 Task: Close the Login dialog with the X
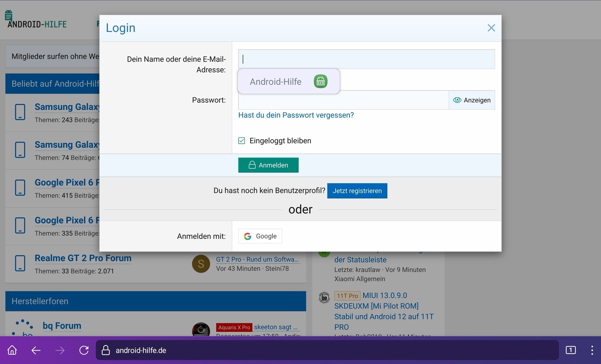coord(491,28)
